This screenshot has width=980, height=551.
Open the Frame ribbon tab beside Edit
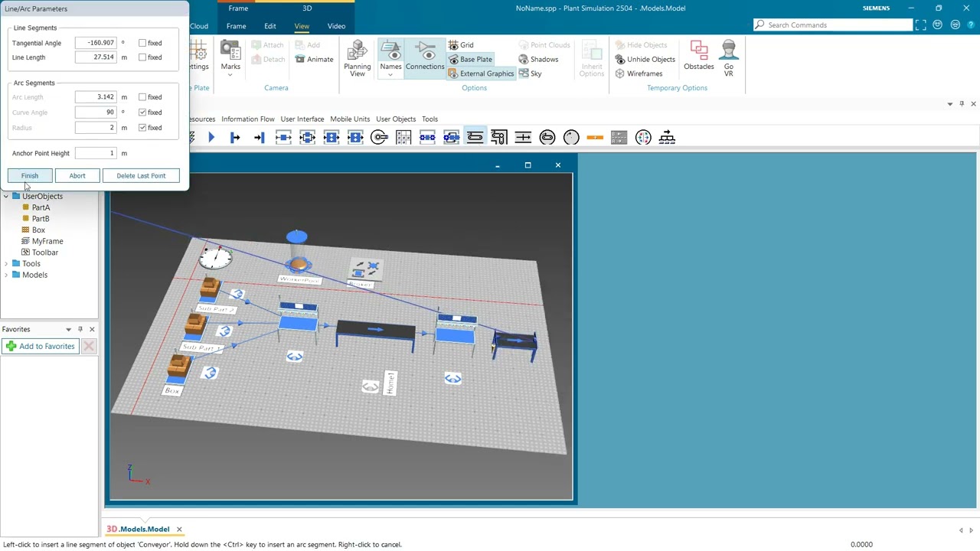236,26
